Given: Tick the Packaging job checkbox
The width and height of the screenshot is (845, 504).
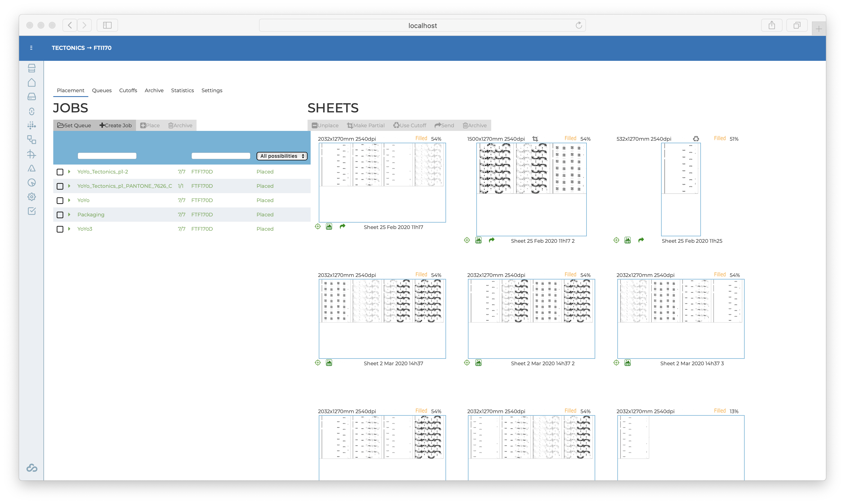Looking at the screenshot, I should click(x=60, y=215).
